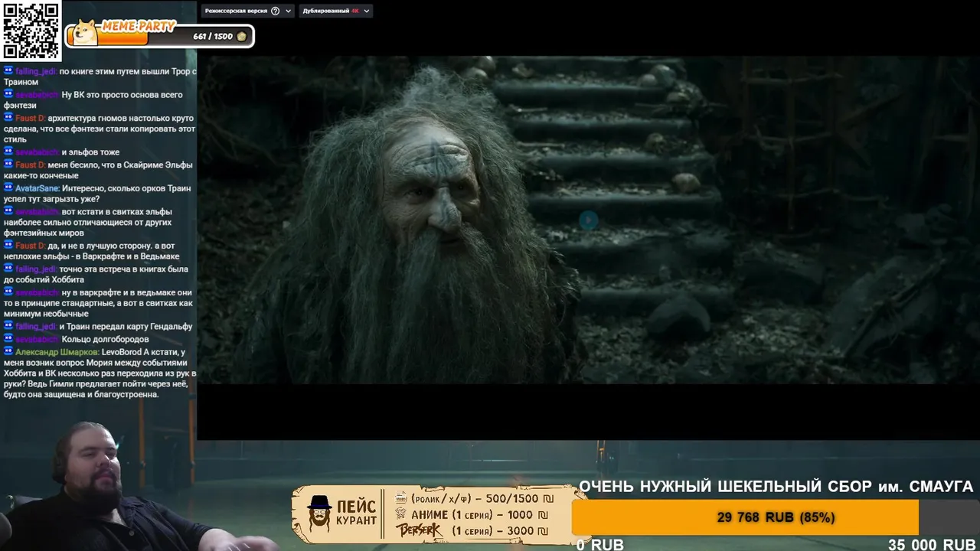Click Faust D in 'меня бесило' message
The width and height of the screenshot is (980, 551).
pyautogui.click(x=30, y=165)
